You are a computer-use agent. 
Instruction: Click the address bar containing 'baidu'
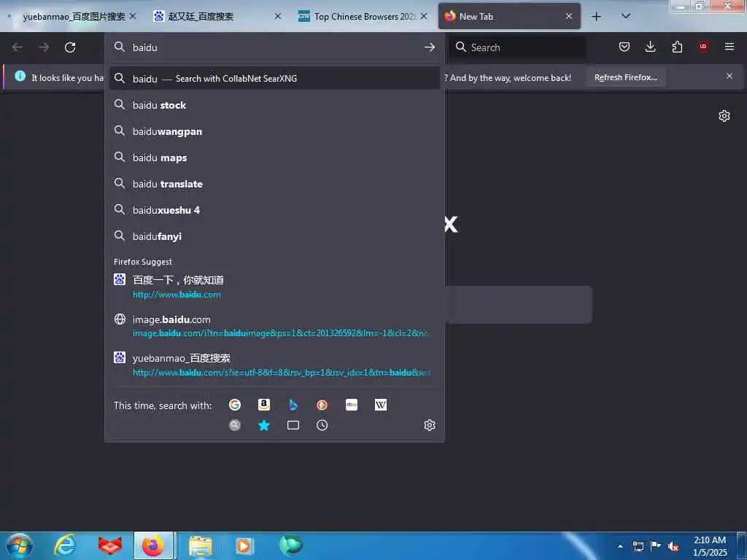pos(276,47)
